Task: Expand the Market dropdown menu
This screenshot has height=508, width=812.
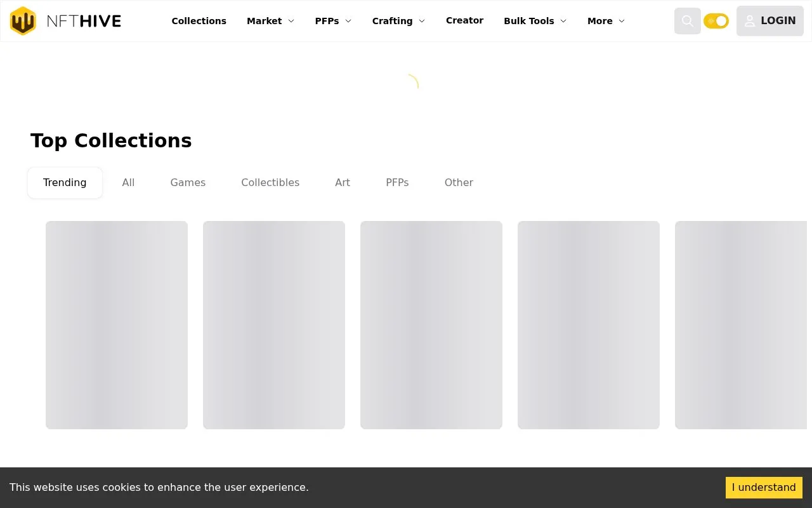Action: pos(271,21)
